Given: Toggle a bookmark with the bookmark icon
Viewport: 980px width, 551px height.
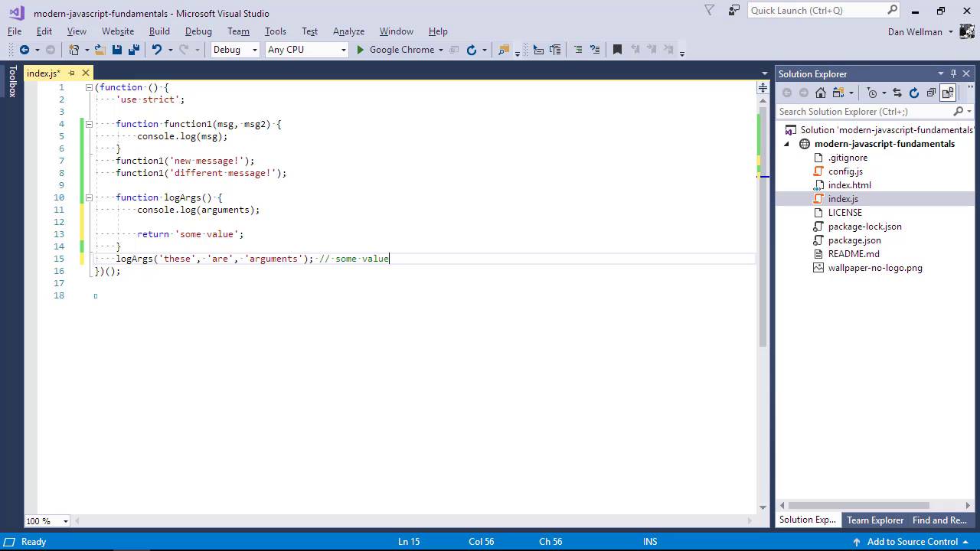Looking at the screenshot, I should 617,50.
